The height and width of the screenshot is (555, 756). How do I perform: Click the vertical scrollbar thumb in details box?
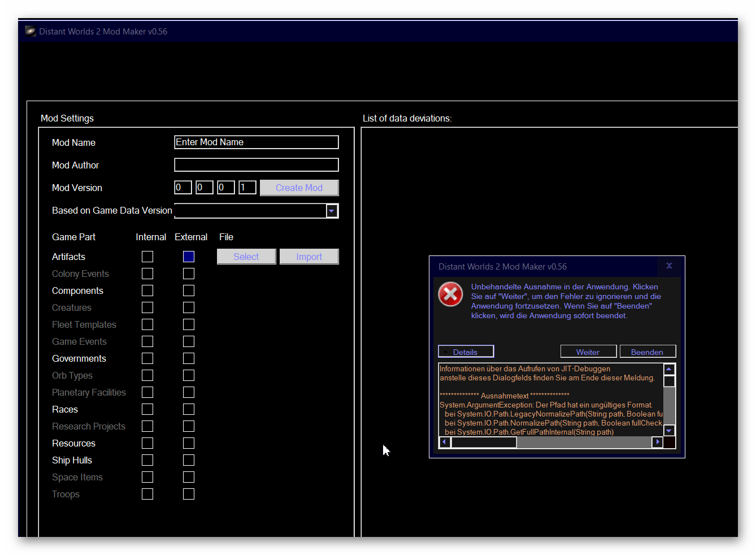tap(670, 381)
